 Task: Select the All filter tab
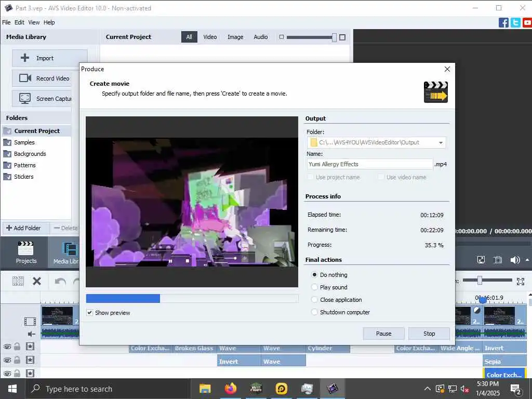[189, 37]
